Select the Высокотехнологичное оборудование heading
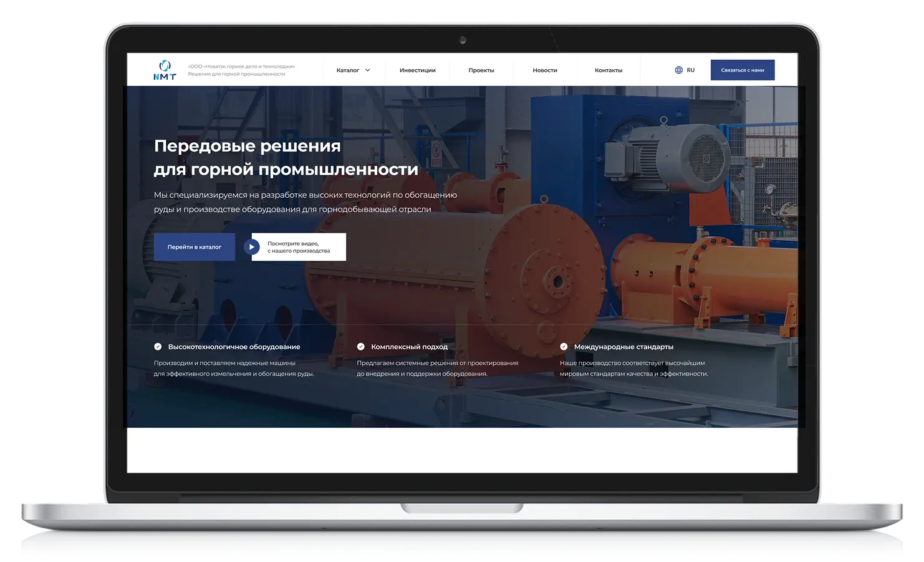 [x=234, y=347]
